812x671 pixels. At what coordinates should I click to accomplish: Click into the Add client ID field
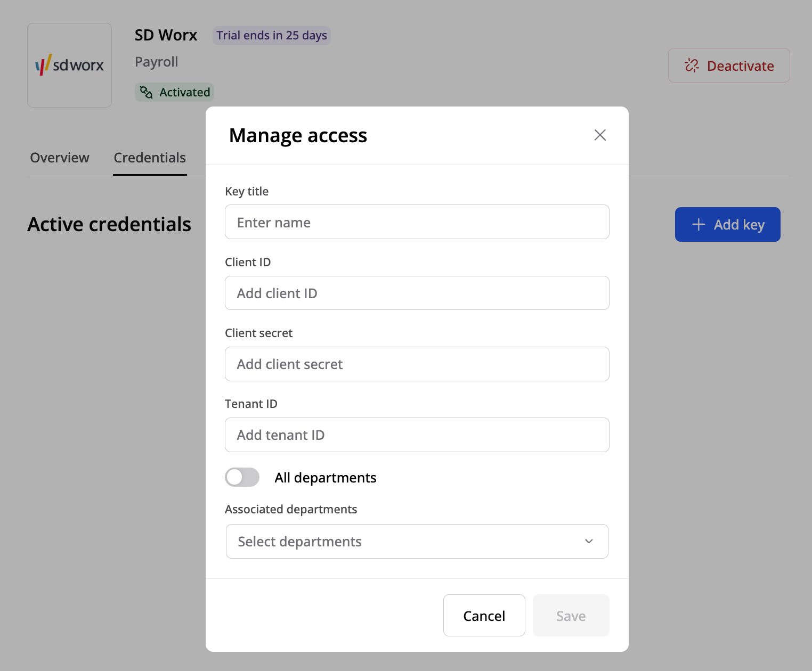[417, 293]
